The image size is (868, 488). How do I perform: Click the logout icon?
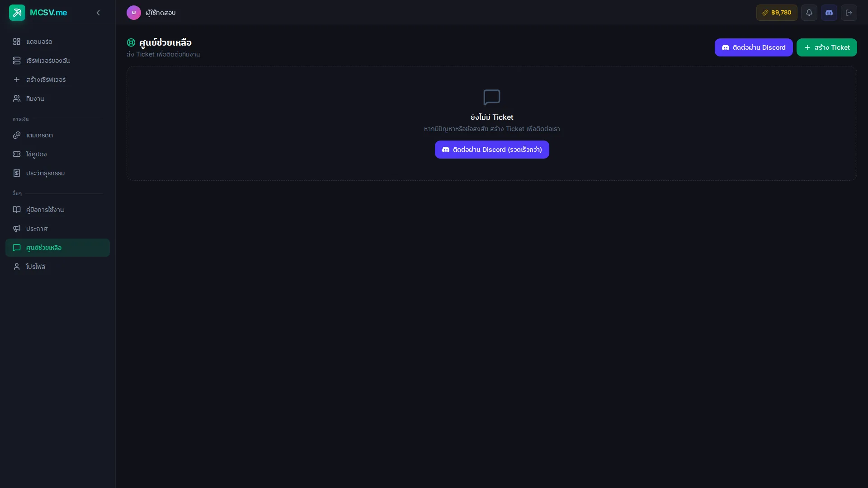(849, 13)
